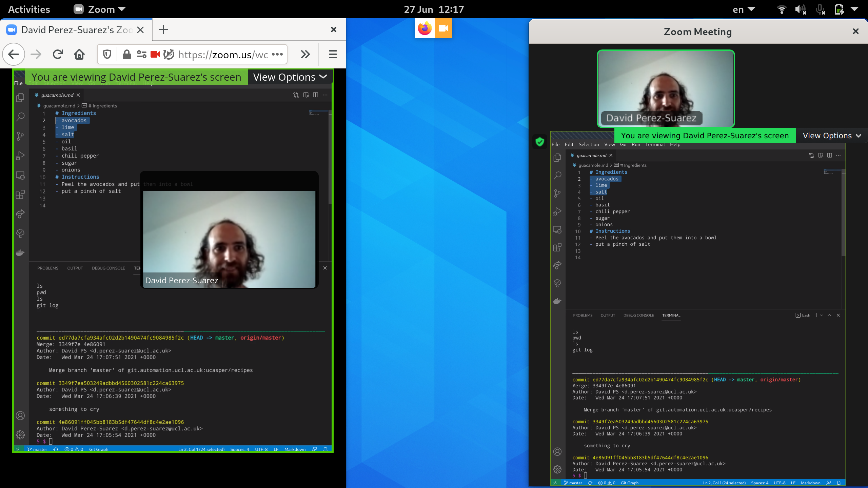Image resolution: width=868 pixels, height=488 pixels.
Task: Click green encryption shield in Zoom Meeting
Action: tap(540, 142)
